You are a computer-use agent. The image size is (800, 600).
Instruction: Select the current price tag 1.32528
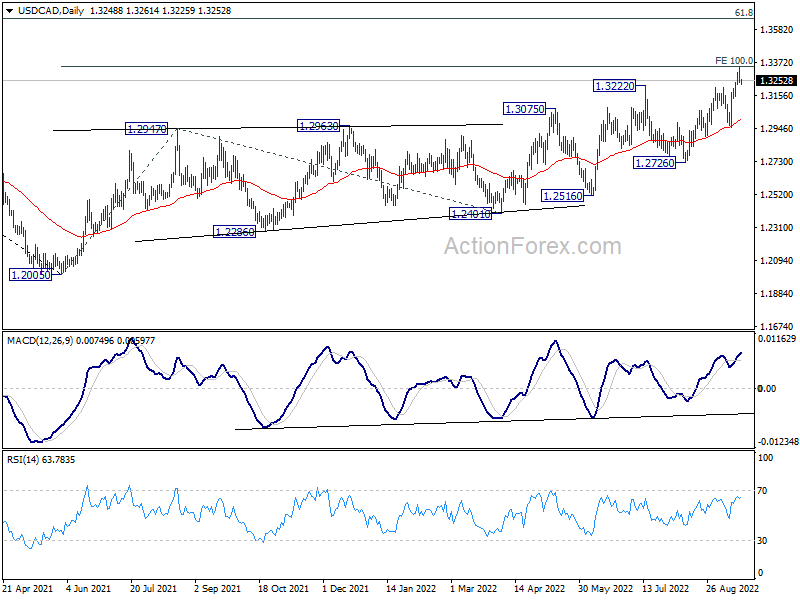tap(776, 80)
